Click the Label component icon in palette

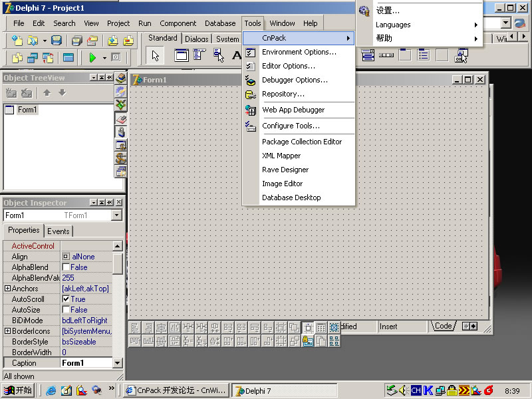236,56
